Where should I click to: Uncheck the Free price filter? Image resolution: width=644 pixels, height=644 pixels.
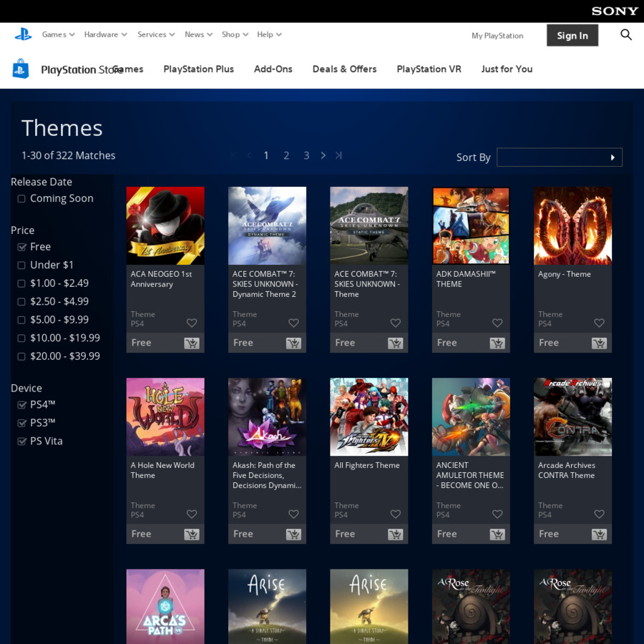tap(21, 247)
